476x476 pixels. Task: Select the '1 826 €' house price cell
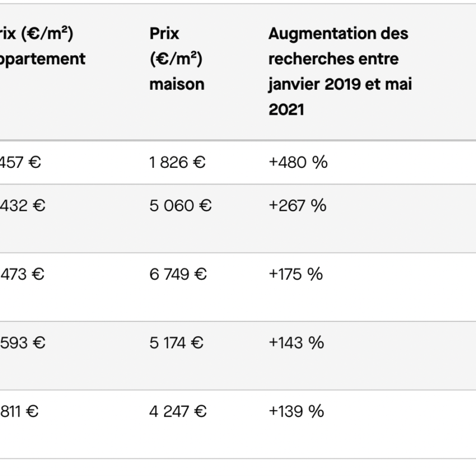click(177, 162)
